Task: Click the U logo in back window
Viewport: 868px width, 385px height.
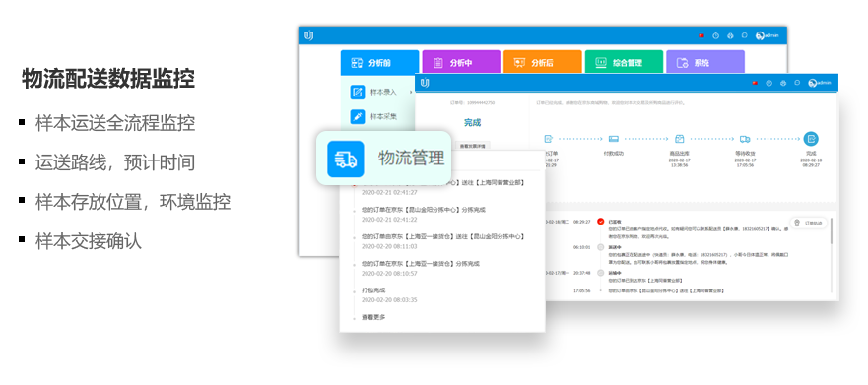Action: (x=309, y=36)
